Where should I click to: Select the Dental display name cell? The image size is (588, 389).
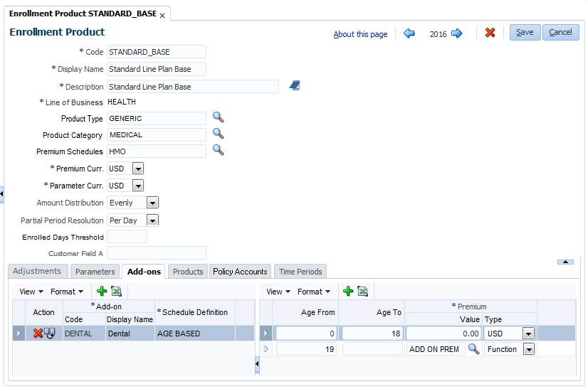coord(130,333)
